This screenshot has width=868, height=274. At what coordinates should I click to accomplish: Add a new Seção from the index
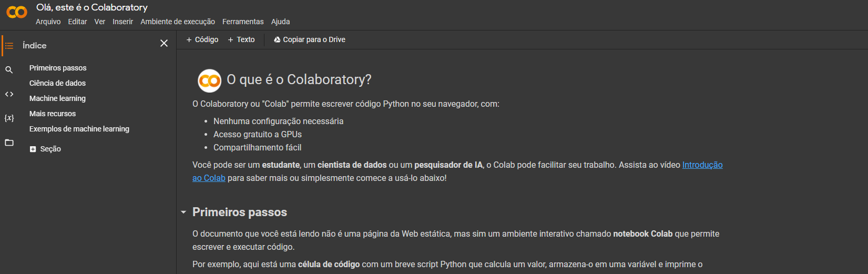point(45,149)
